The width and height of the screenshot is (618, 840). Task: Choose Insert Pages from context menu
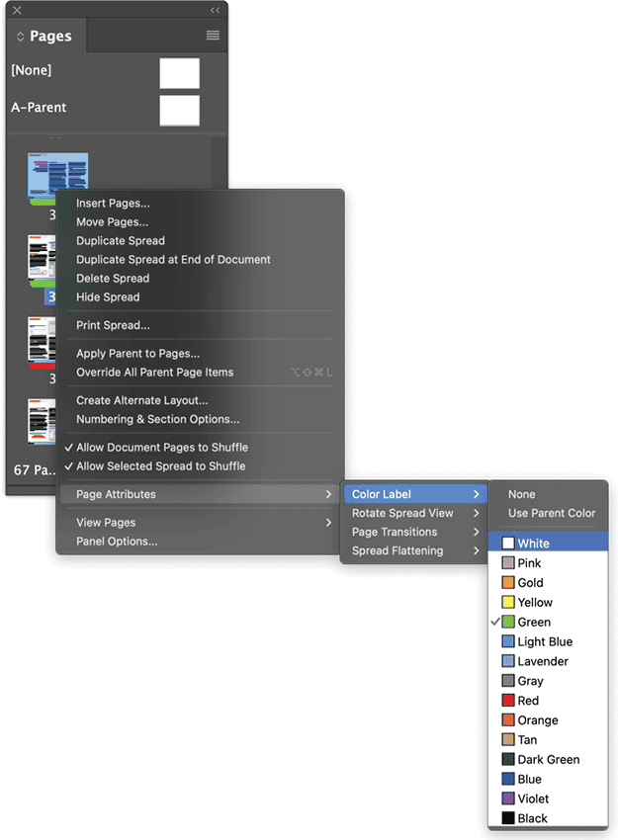tap(113, 204)
